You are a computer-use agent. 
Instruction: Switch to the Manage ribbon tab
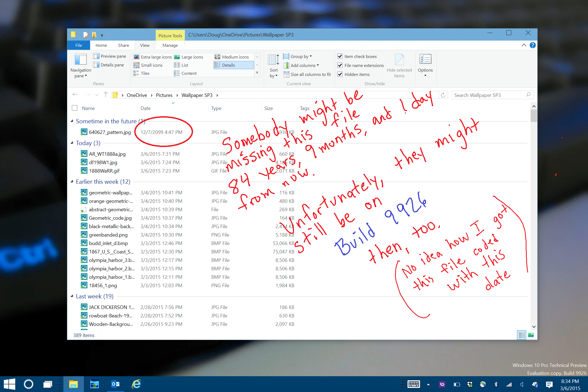pos(170,45)
